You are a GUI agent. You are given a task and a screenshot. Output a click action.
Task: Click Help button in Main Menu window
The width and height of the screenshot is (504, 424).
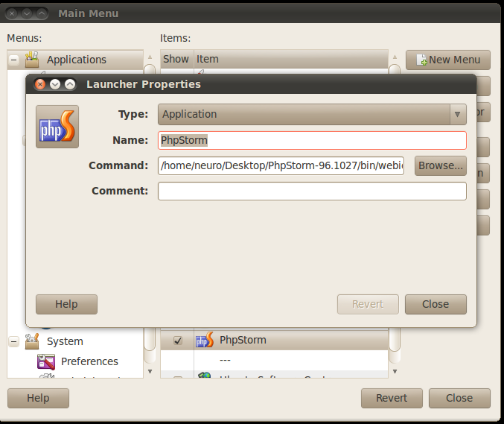(x=38, y=398)
